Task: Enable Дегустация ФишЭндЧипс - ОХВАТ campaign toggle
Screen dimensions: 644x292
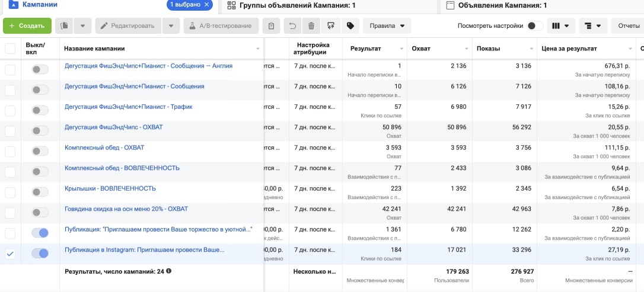Action: tap(40, 131)
